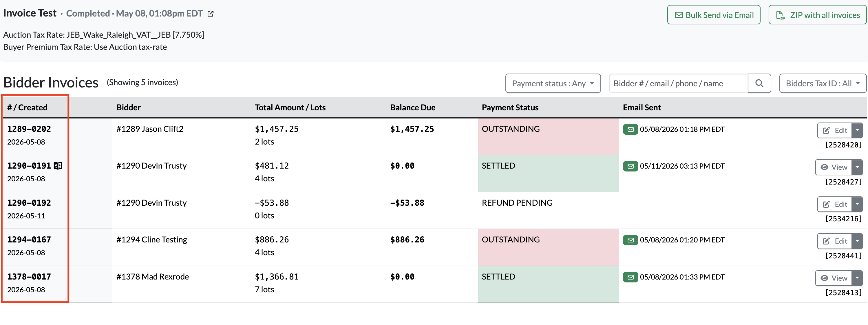Viewport: 868px width, 325px height.
Task: Click the # / Created column header
Action: coord(27,107)
